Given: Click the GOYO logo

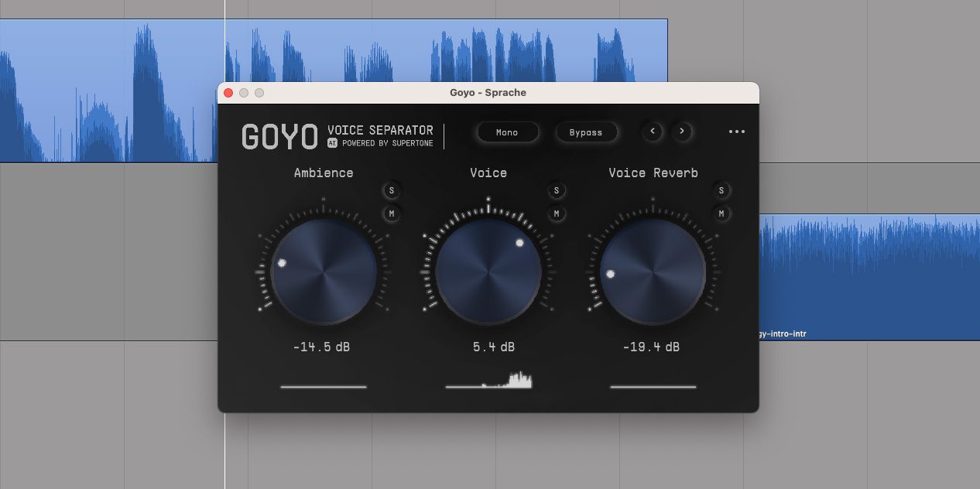Looking at the screenshot, I should click(279, 137).
